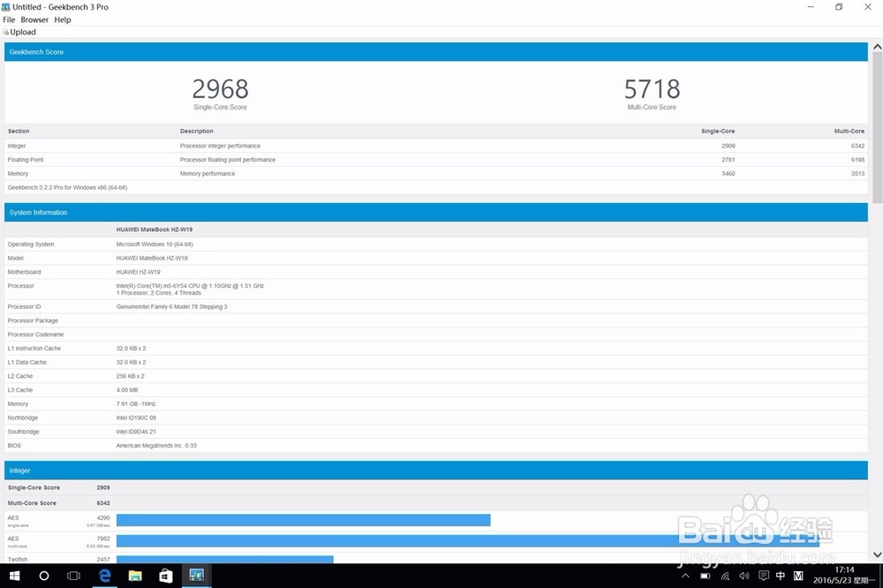The image size is (883, 588).
Task: Click the L2 Cache value 256 KB x 2
Action: point(130,376)
